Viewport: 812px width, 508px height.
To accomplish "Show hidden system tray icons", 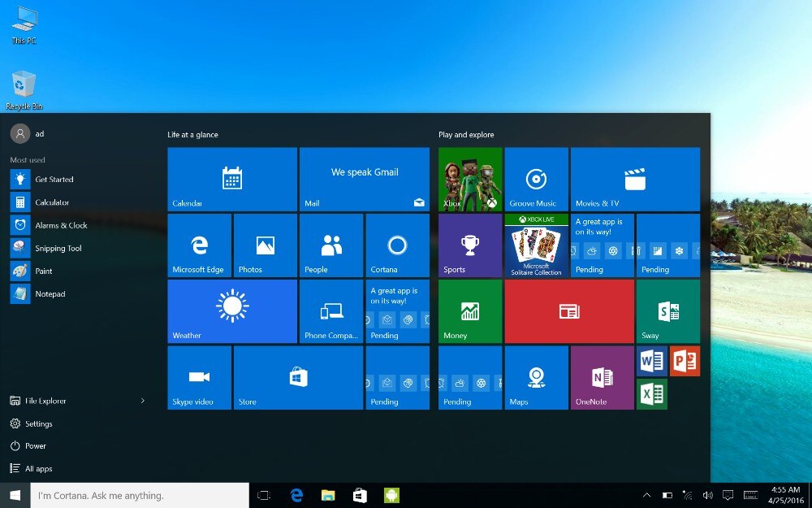I will pos(647,496).
